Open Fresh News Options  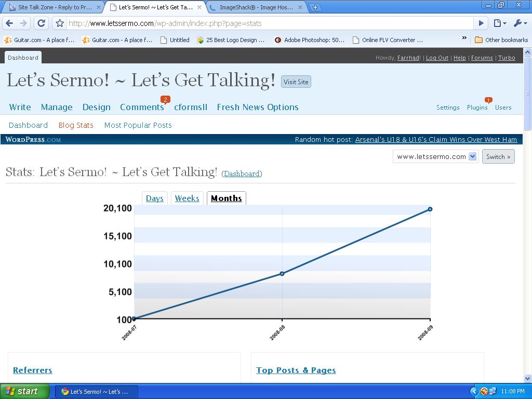[258, 107]
